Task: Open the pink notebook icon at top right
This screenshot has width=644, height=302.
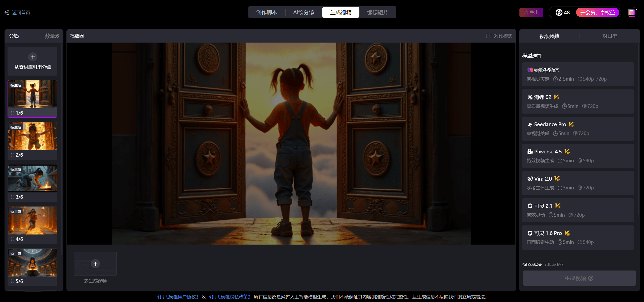Action: pos(631,12)
